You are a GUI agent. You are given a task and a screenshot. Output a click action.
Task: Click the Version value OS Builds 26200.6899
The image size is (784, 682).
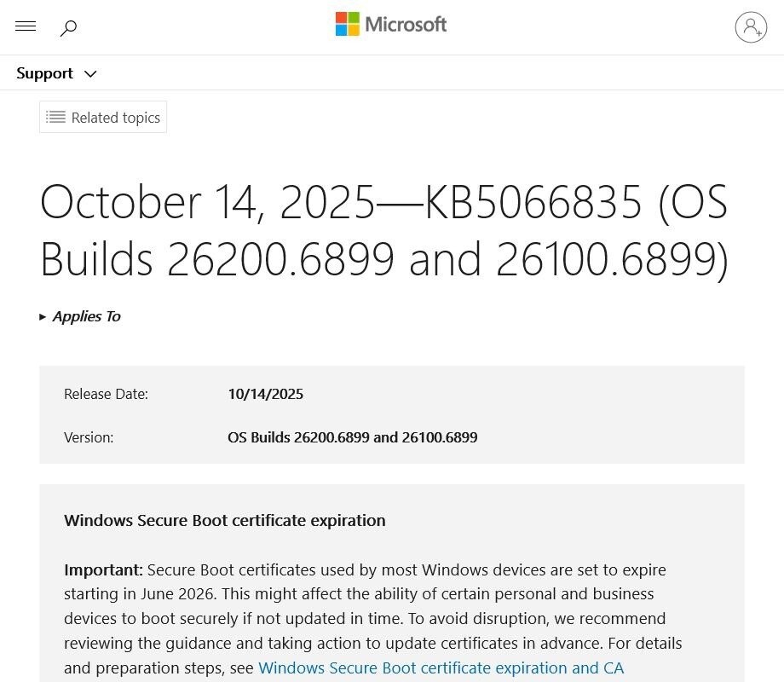[x=352, y=437]
